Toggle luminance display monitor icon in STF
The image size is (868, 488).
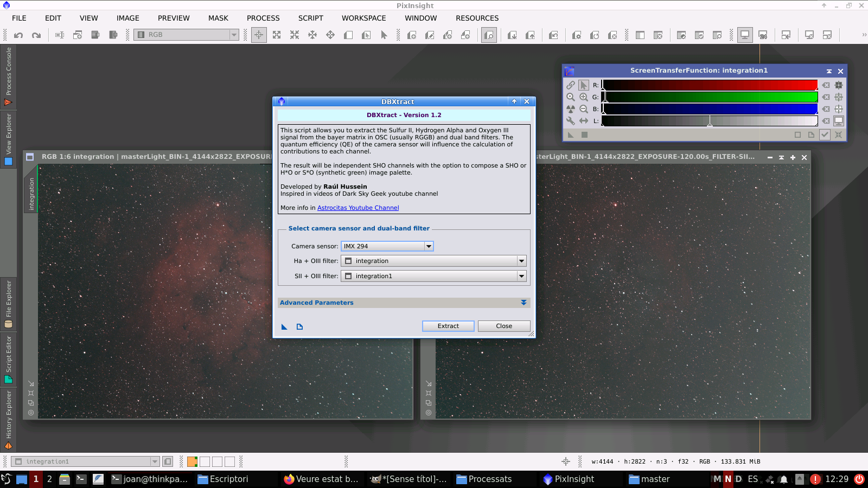pyautogui.click(x=839, y=120)
